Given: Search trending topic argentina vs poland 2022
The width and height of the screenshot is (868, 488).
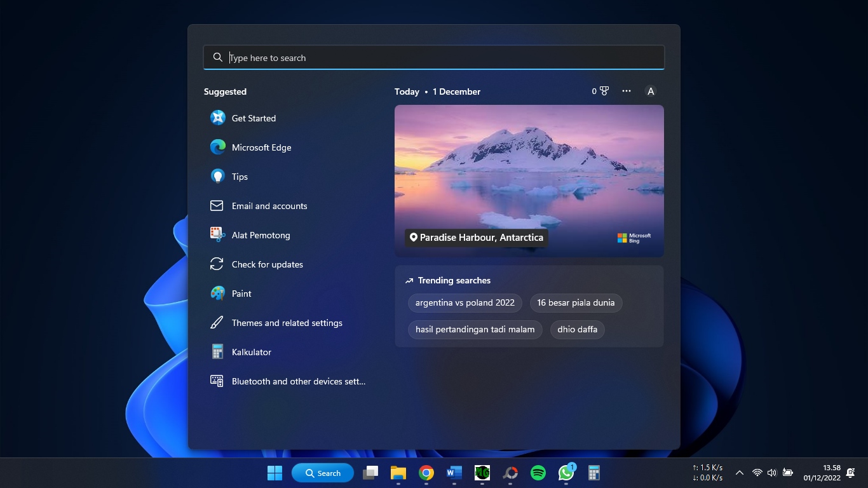Looking at the screenshot, I should pyautogui.click(x=465, y=302).
